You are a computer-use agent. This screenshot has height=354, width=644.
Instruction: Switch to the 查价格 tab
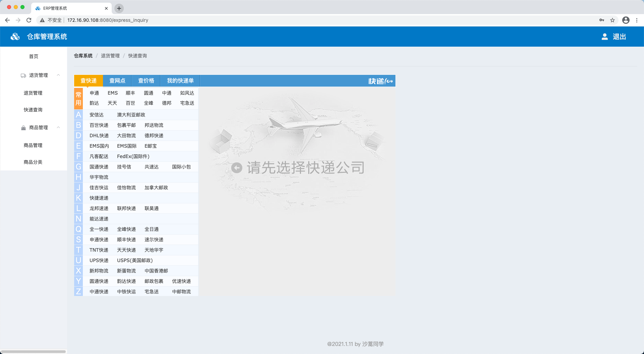tap(146, 81)
